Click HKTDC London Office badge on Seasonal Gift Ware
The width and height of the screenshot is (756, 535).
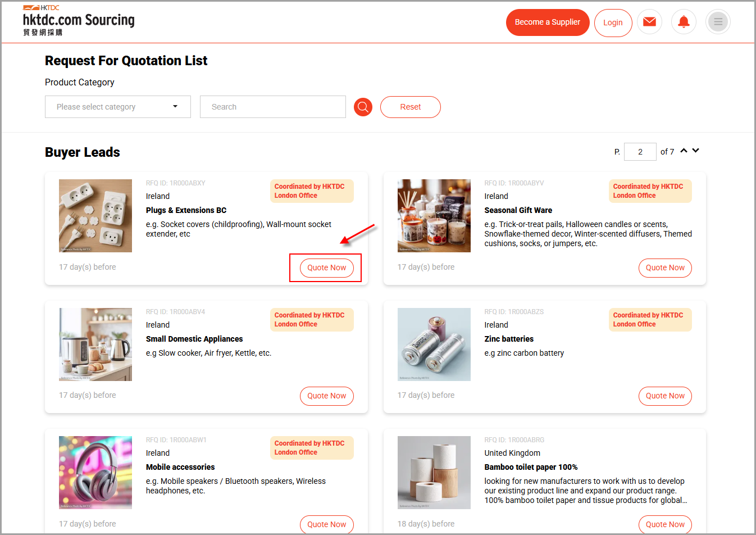(650, 191)
